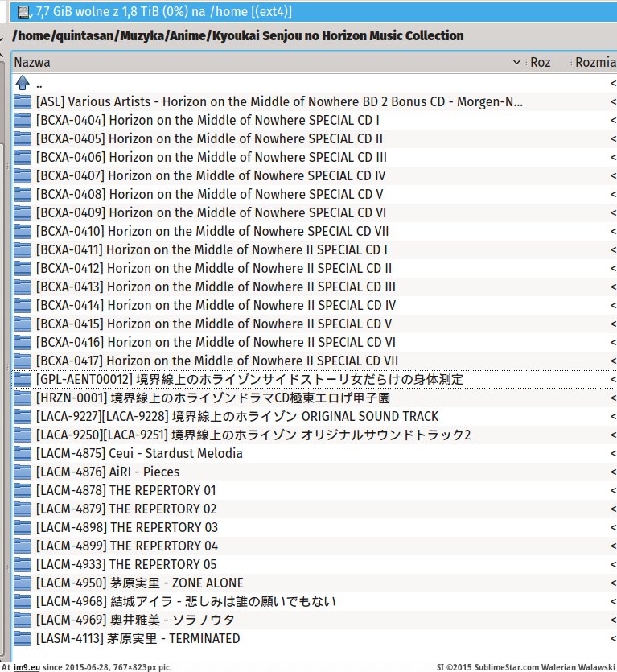Sort files by the Roz column header

(541, 63)
